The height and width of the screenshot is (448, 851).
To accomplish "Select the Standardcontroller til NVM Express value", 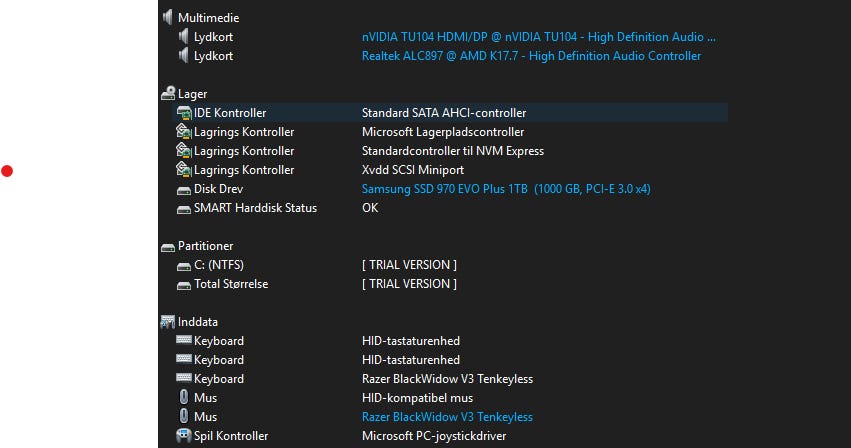I will (x=453, y=151).
